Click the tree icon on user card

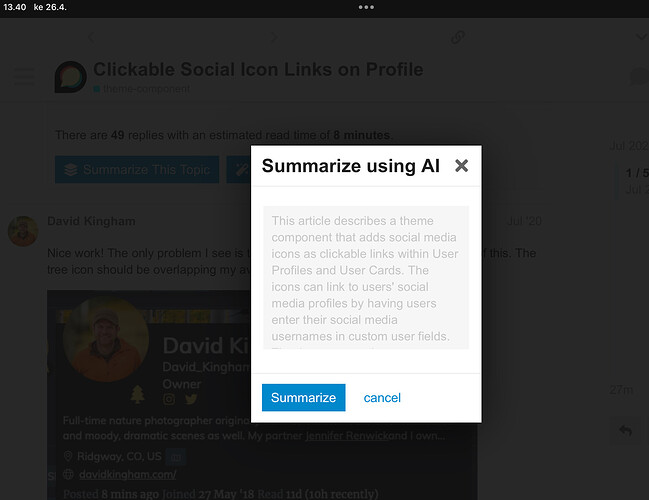click(137, 394)
